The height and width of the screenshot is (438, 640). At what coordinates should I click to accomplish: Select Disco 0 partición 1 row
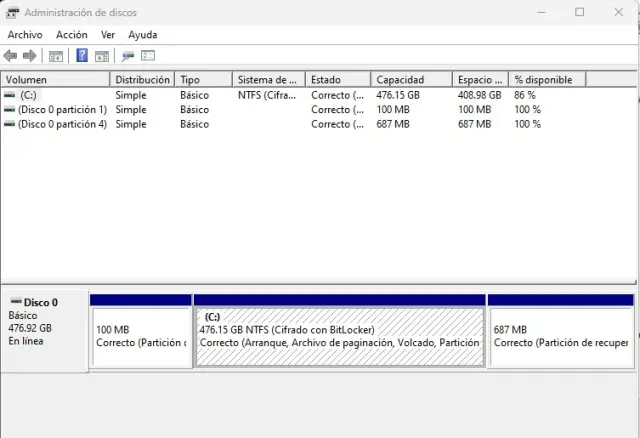(x=62, y=110)
